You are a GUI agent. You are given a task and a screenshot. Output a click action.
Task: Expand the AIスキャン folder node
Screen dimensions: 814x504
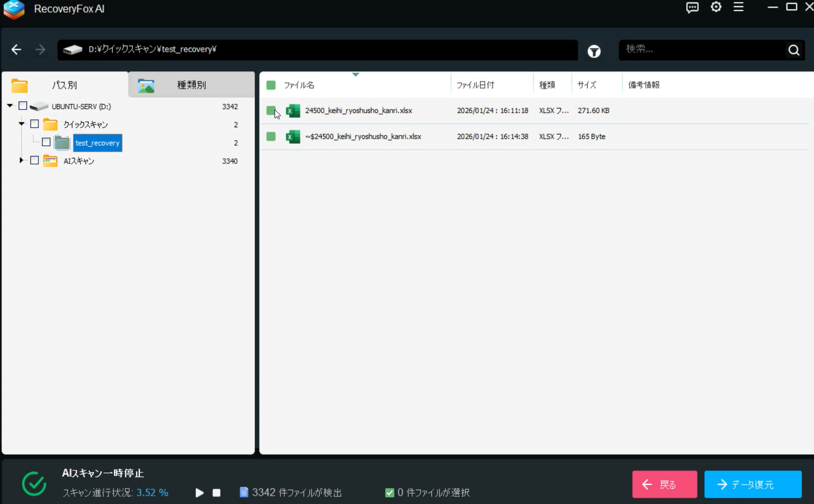pyautogui.click(x=22, y=161)
